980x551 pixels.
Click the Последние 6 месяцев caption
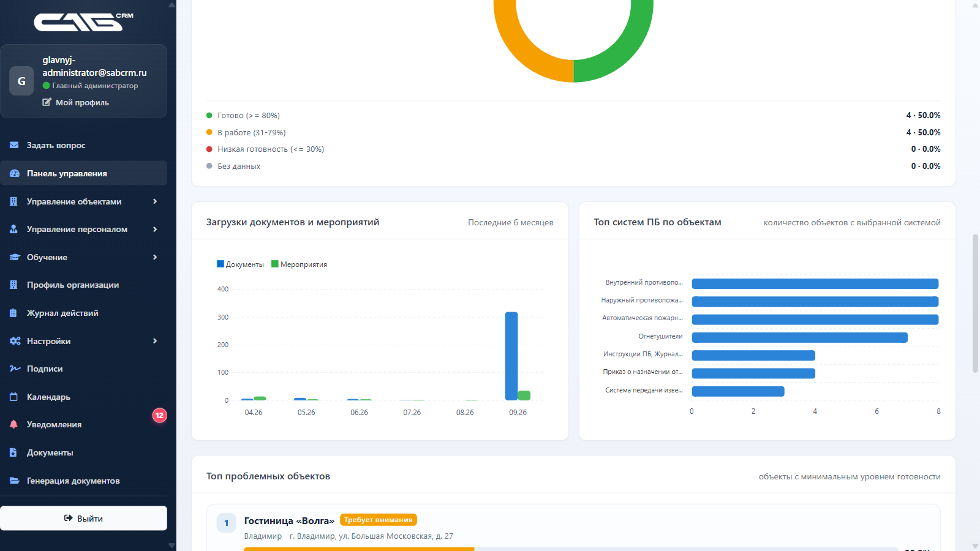point(511,222)
